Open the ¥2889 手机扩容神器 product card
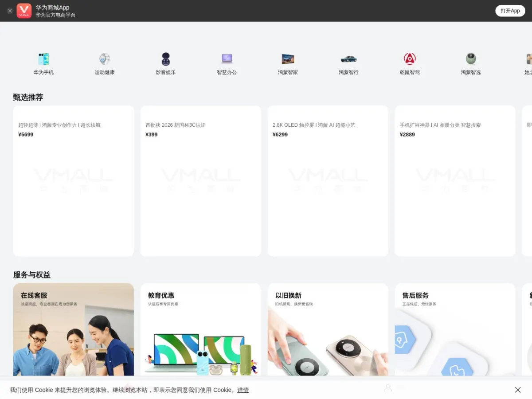 click(x=455, y=181)
